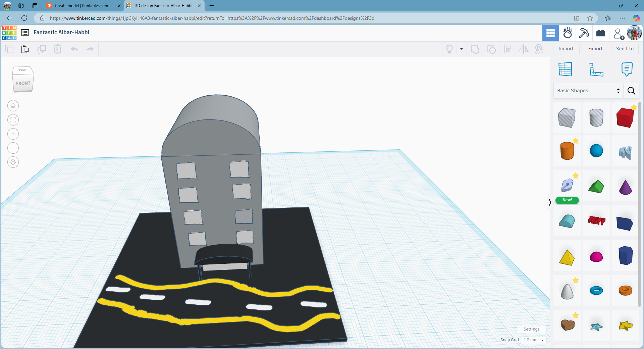Click the invite collaborator person icon
The width and height of the screenshot is (644, 349).
pyautogui.click(x=618, y=34)
